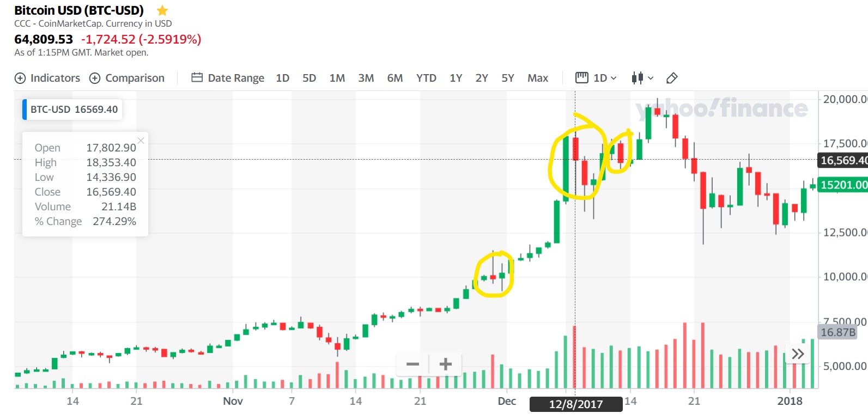Select the pencil draw tool
Image resolution: width=868 pixels, height=419 pixels.
[x=672, y=78]
